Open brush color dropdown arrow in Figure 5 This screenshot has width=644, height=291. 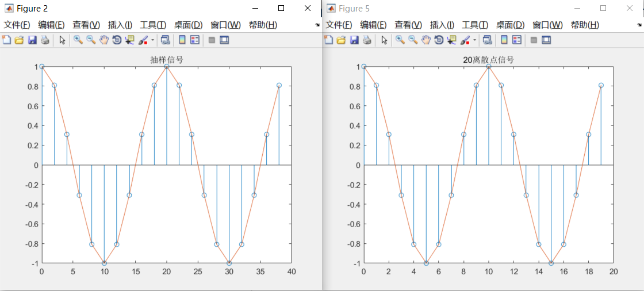(475, 40)
